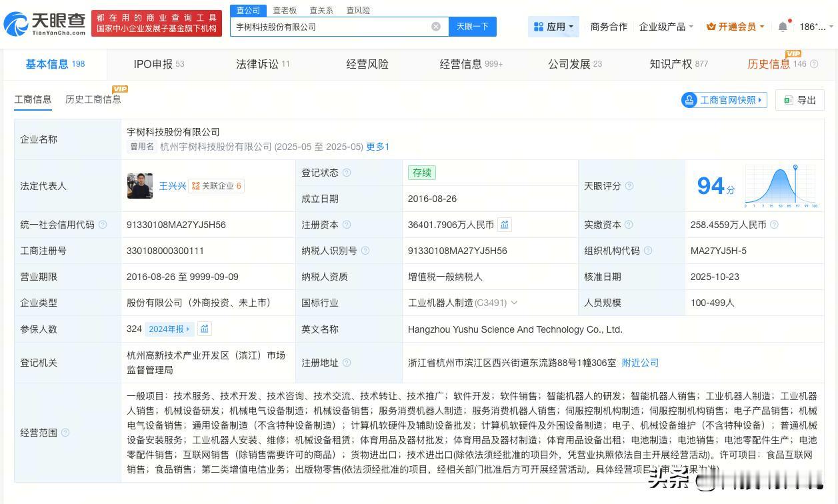Click 成立日期 value 2016-08-26

(431, 199)
